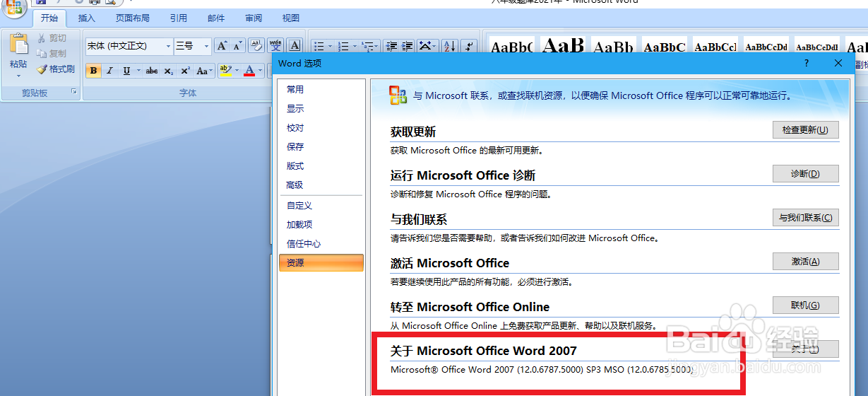This screenshot has width=868, height=396.
Task: Click the Increase Indent icon
Action: coord(407,46)
